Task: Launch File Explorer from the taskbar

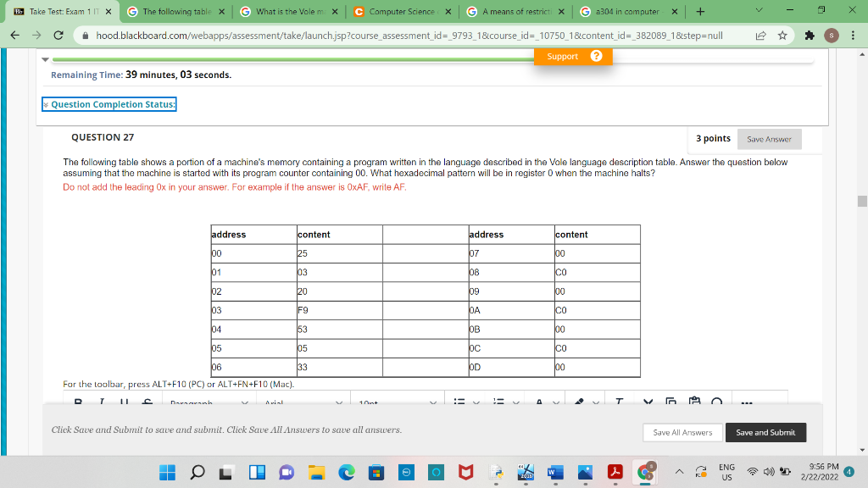Action: pyautogui.click(x=317, y=472)
